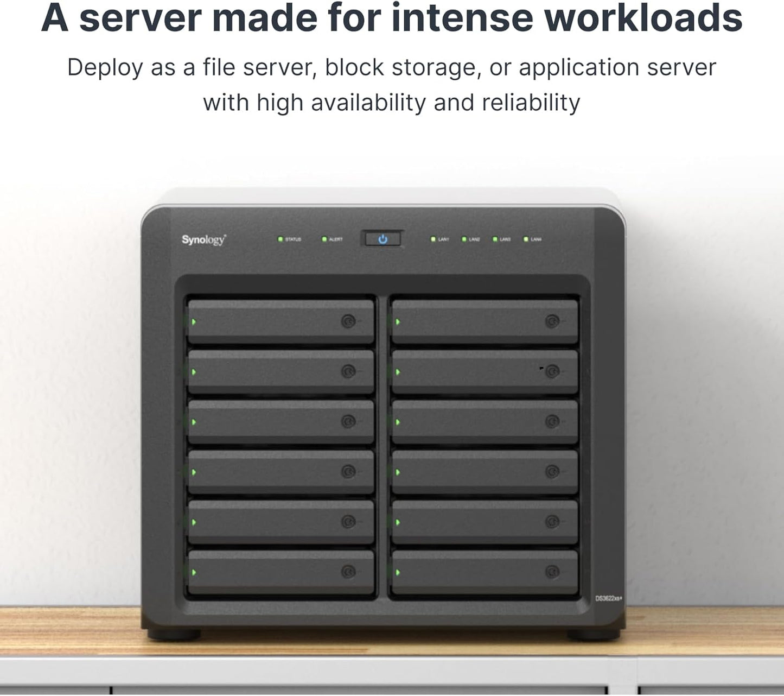Click the LAN4 status light
784x696 pixels.
click(525, 239)
